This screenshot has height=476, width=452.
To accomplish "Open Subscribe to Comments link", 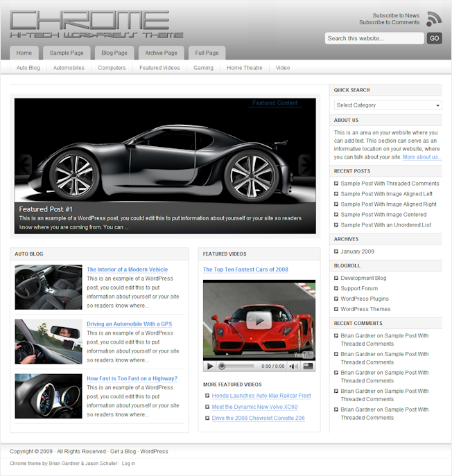I will (389, 22).
